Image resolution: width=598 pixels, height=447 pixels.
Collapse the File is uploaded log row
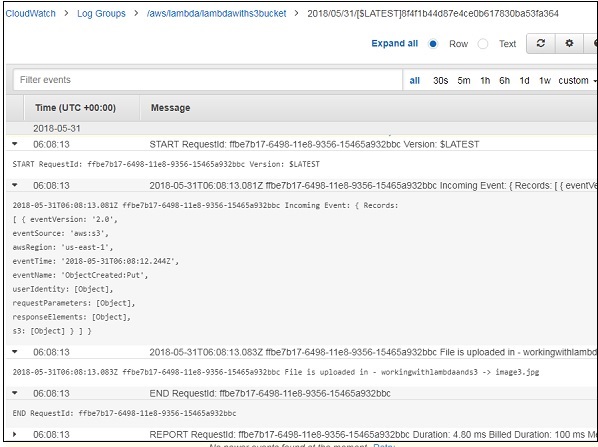pyautogui.click(x=15, y=352)
